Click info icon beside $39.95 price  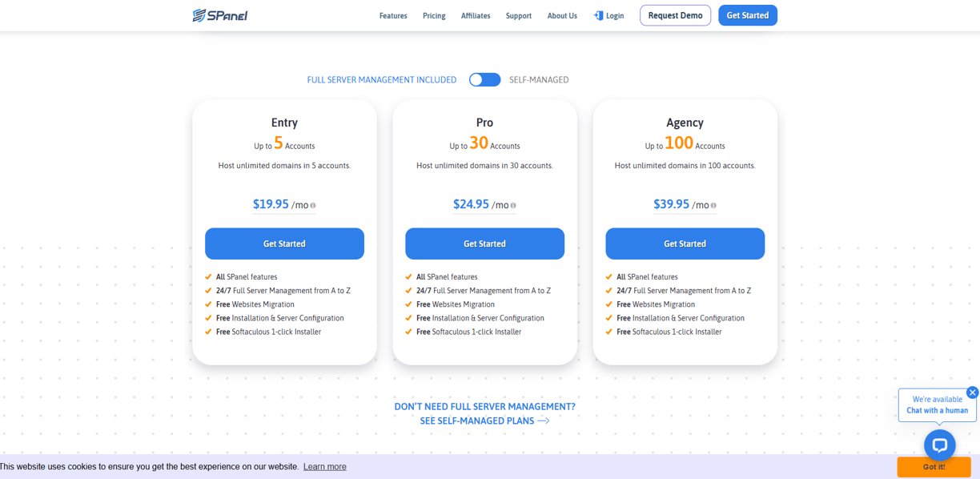pos(713,206)
